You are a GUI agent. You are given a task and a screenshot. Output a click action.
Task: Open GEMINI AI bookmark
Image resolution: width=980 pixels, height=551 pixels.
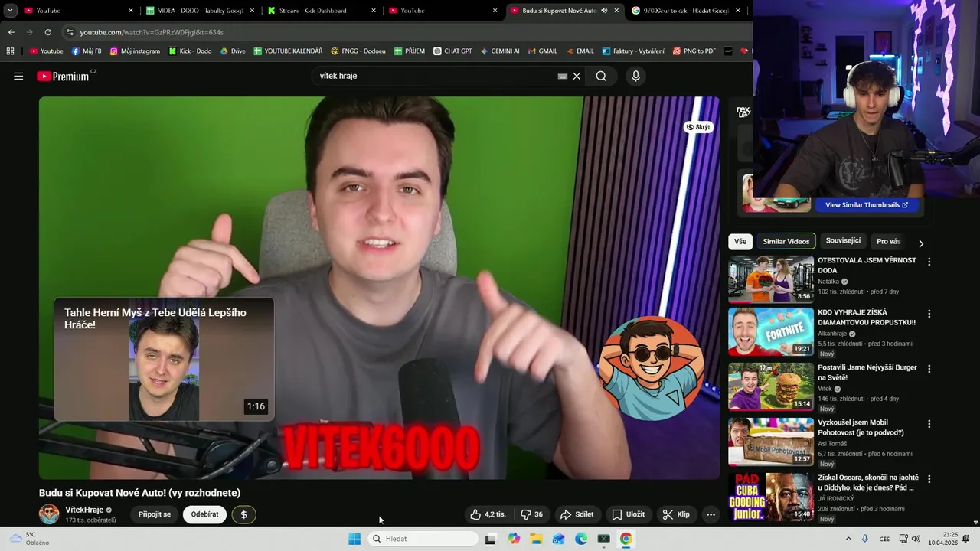pyautogui.click(x=500, y=51)
